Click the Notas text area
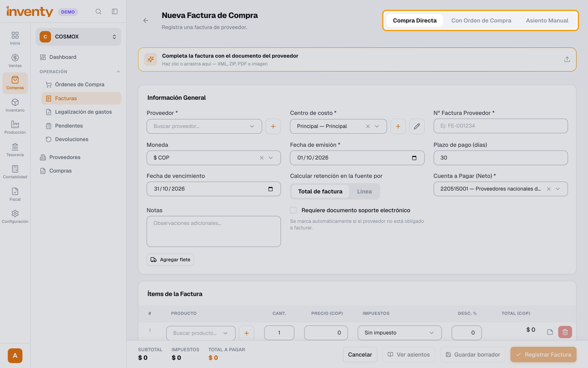The image size is (588, 368). pyautogui.click(x=214, y=231)
